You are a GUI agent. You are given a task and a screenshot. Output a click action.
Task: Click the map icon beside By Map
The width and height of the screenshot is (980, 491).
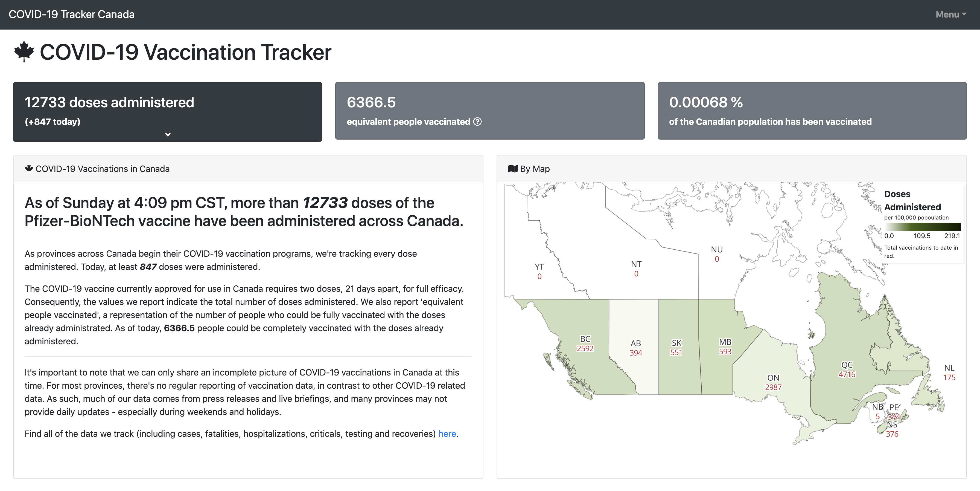click(x=513, y=168)
